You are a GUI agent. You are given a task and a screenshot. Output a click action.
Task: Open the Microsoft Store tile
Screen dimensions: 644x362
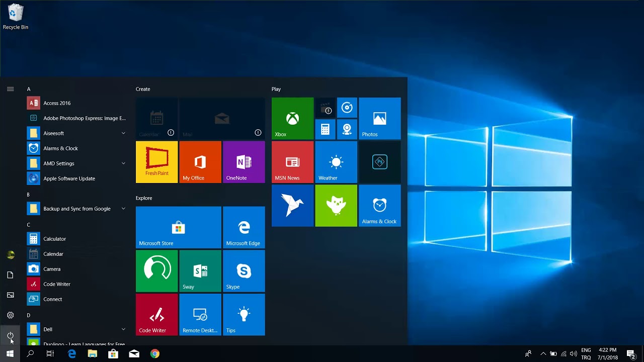[x=179, y=227]
